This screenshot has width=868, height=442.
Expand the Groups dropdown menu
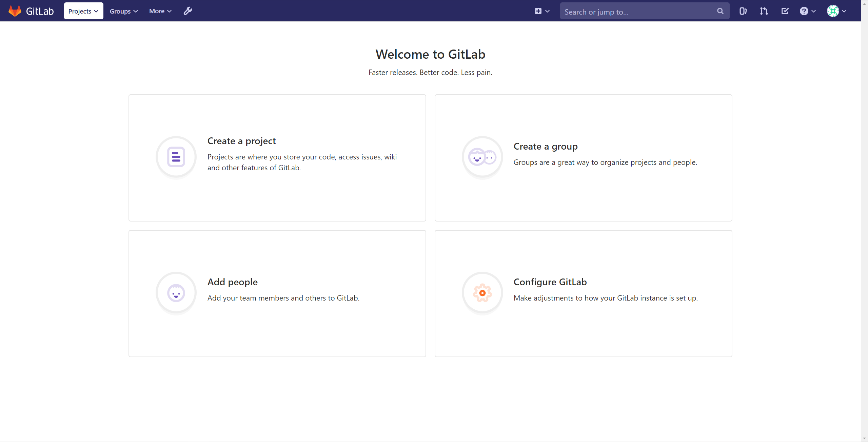coord(124,11)
